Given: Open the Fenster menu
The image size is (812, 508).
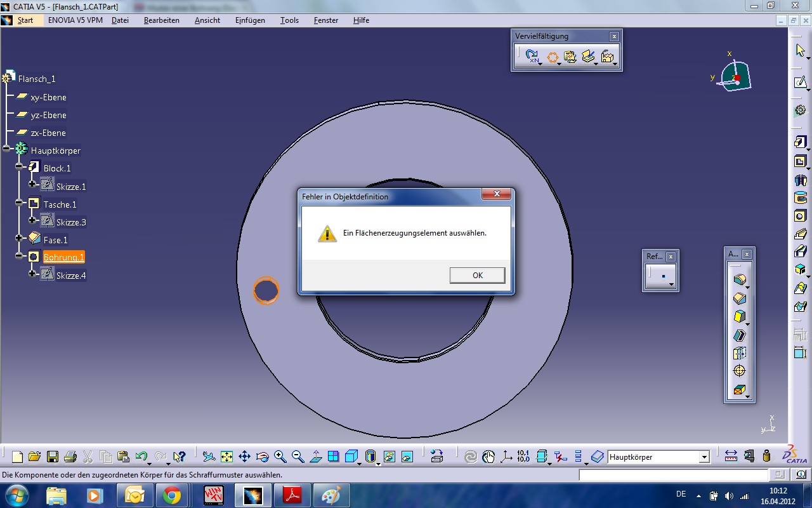Looking at the screenshot, I should click(x=326, y=20).
